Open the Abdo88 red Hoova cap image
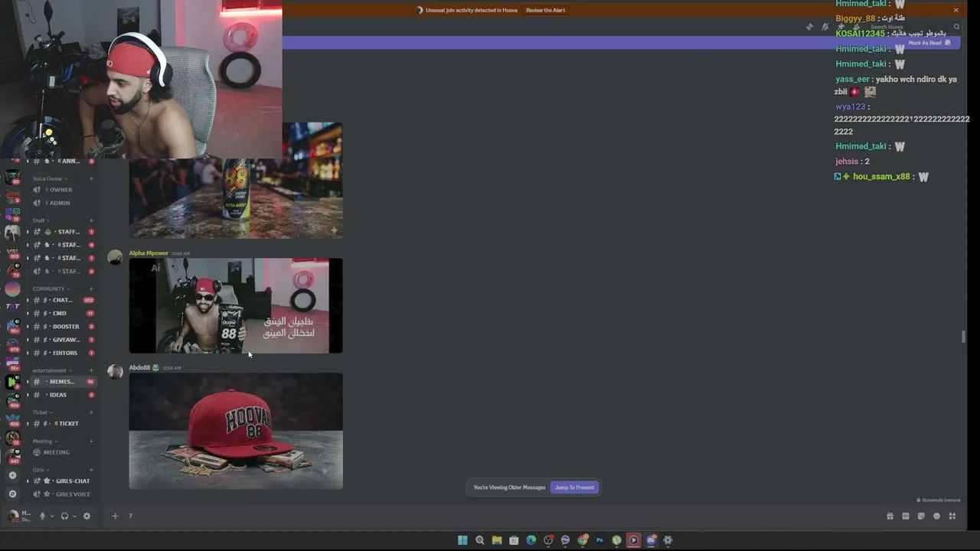Screen dimensions: 980x551 pos(236,431)
